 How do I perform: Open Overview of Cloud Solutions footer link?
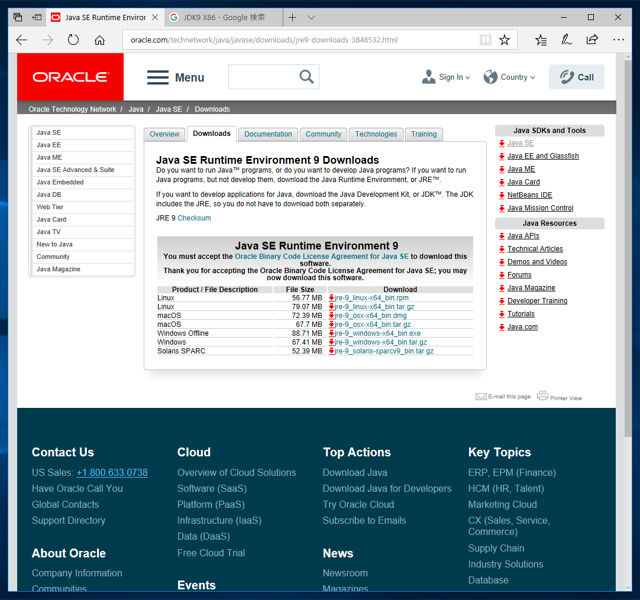(x=236, y=473)
